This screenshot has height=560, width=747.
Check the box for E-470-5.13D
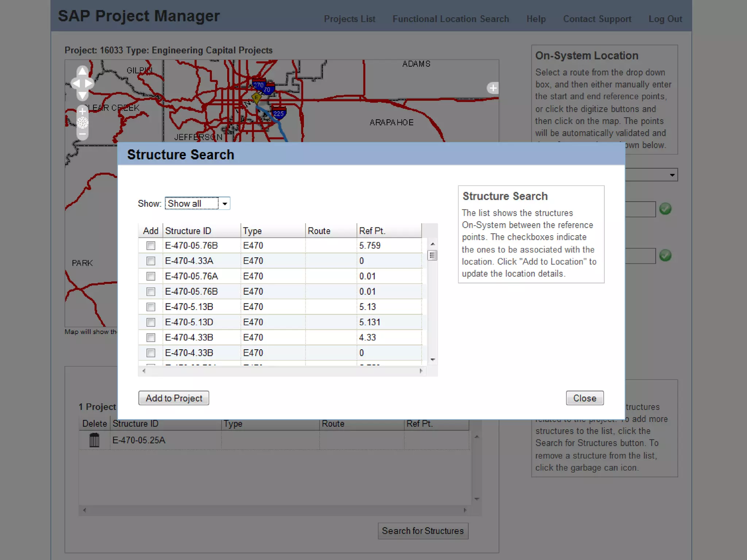(151, 322)
